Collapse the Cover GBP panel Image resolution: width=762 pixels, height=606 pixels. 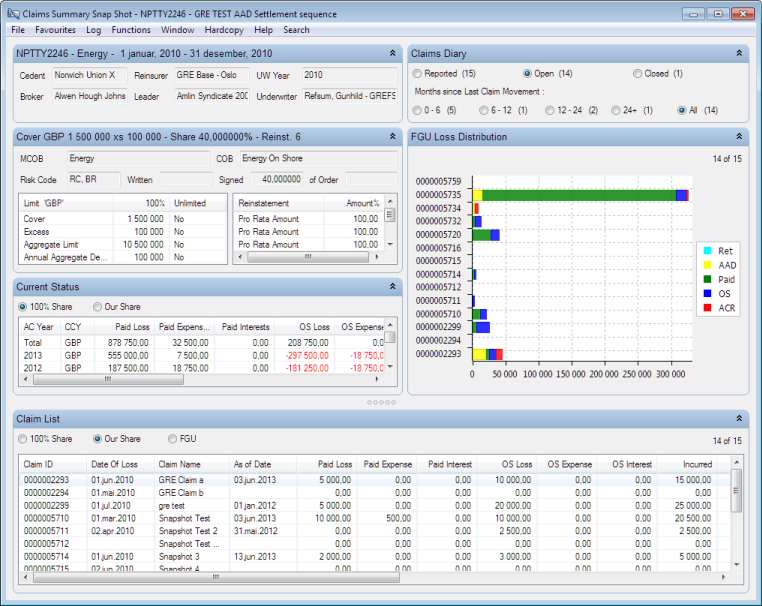click(393, 137)
